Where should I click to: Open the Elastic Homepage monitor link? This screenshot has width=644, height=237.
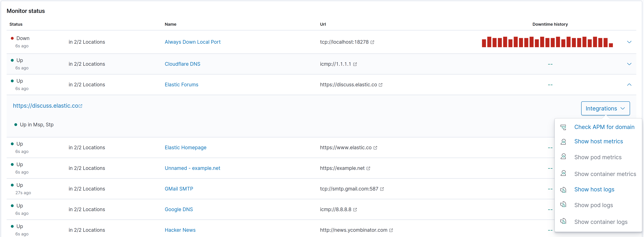(x=186, y=148)
